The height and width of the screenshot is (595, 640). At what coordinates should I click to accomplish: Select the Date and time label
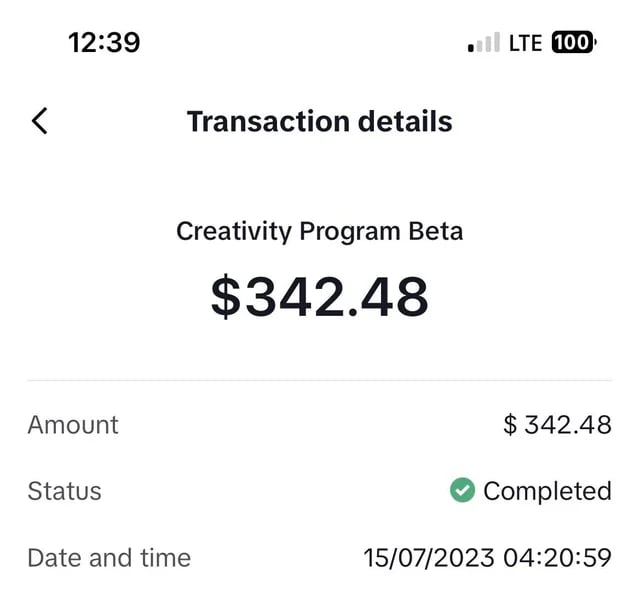109,557
